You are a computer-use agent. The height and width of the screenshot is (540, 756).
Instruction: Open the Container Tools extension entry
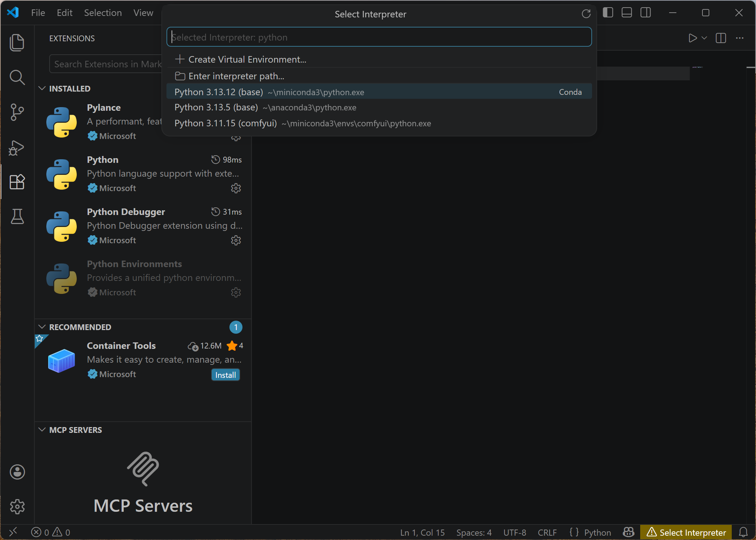pos(143,360)
